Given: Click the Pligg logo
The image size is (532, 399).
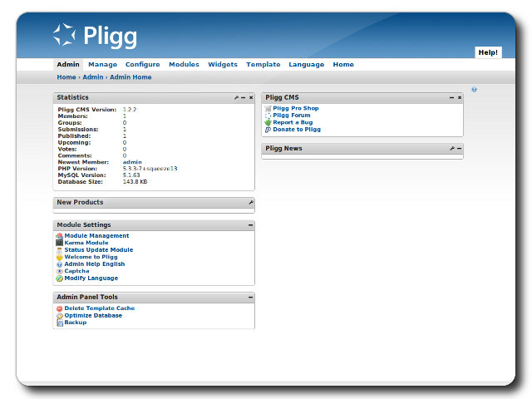Looking at the screenshot, I should (x=95, y=36).
